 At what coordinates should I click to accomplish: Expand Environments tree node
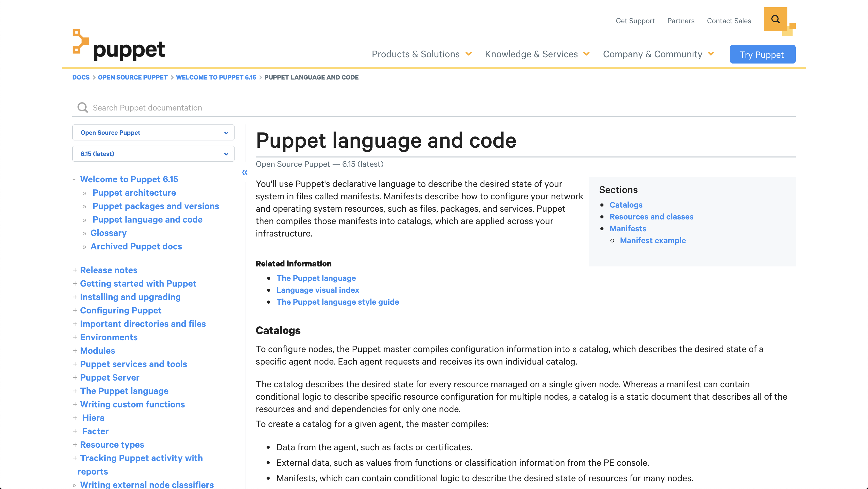[75, 337]
